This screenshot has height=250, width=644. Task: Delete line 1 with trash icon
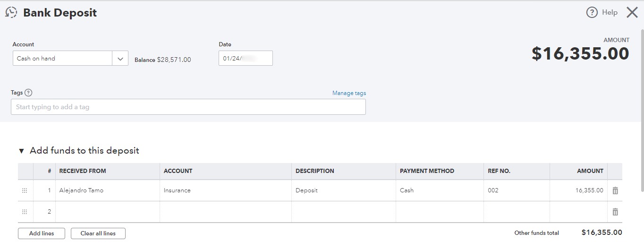[x=615, y=190]
